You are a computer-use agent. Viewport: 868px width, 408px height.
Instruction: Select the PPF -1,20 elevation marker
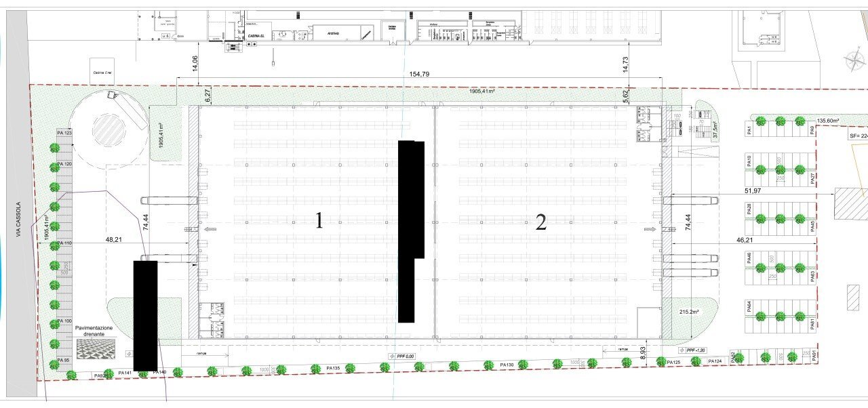click(x=694, y=350)
